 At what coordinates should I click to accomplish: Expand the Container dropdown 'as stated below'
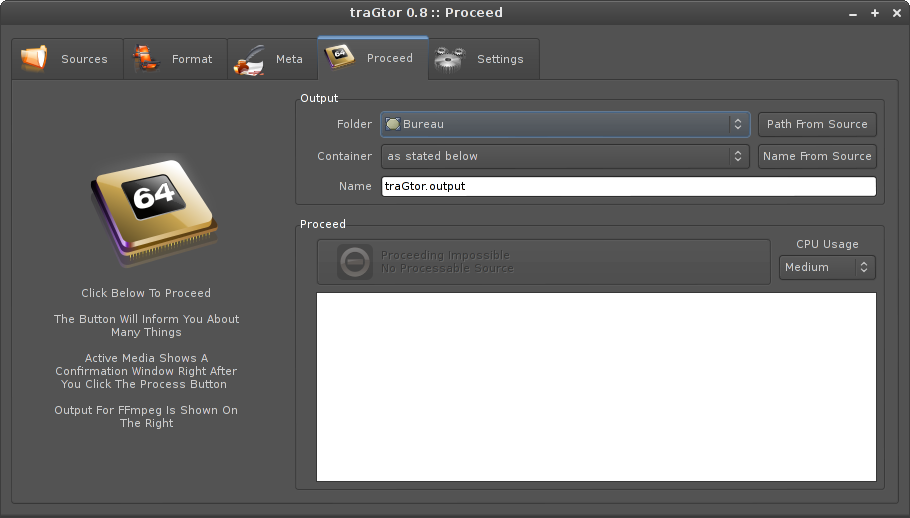(565, 156)
